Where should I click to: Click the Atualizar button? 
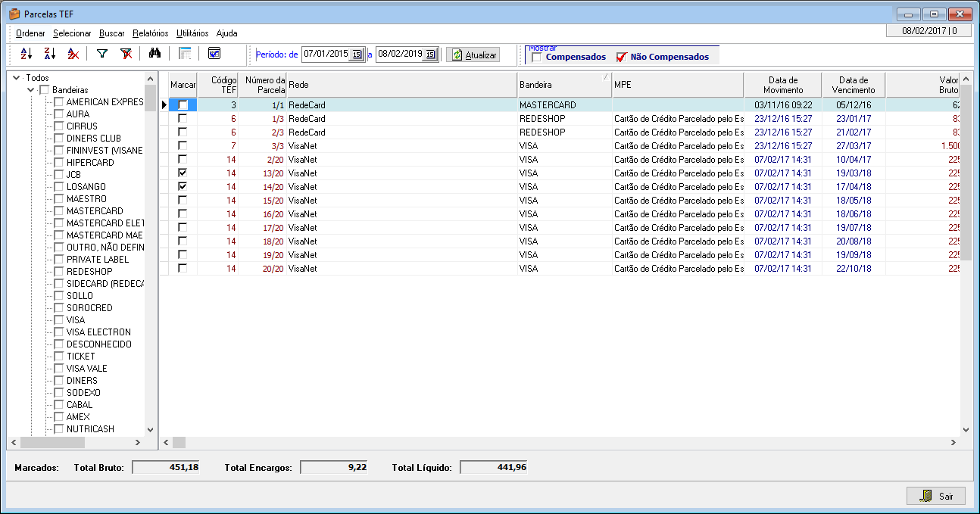coord(473,55)
